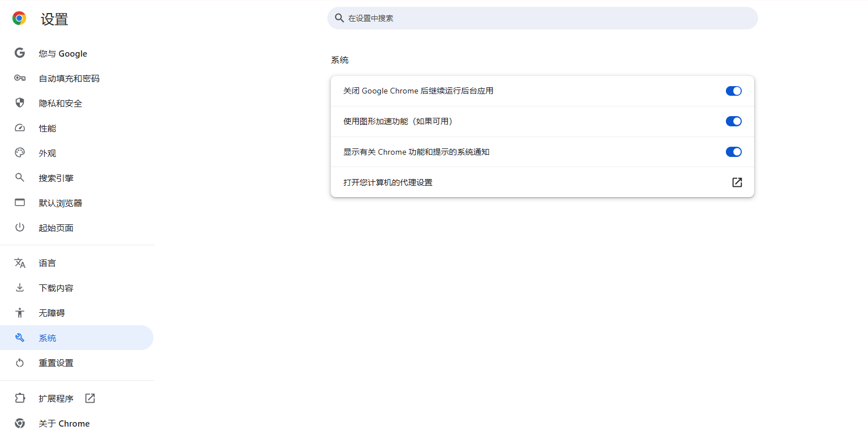Click the puzzle icon for 扩展程序
This screenshot has height=447, width=868.
pyautogui.click(x=20, y=398)
